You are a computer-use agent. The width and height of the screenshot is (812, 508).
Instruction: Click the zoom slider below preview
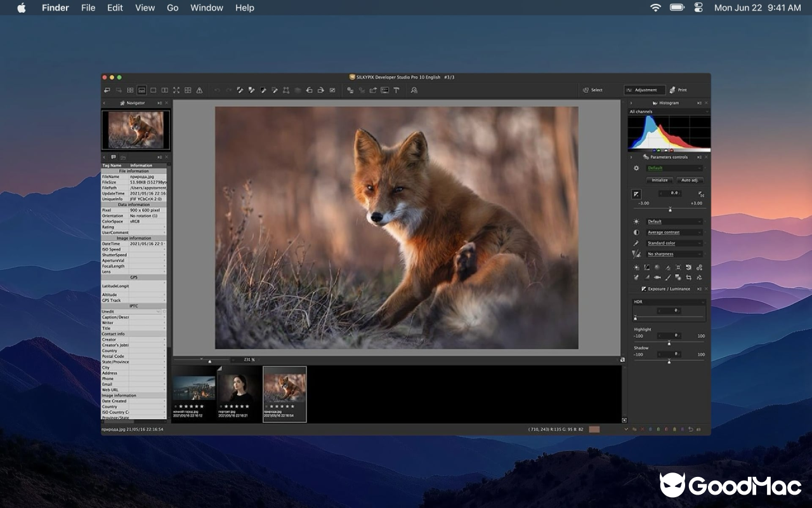tap(210, 361)
